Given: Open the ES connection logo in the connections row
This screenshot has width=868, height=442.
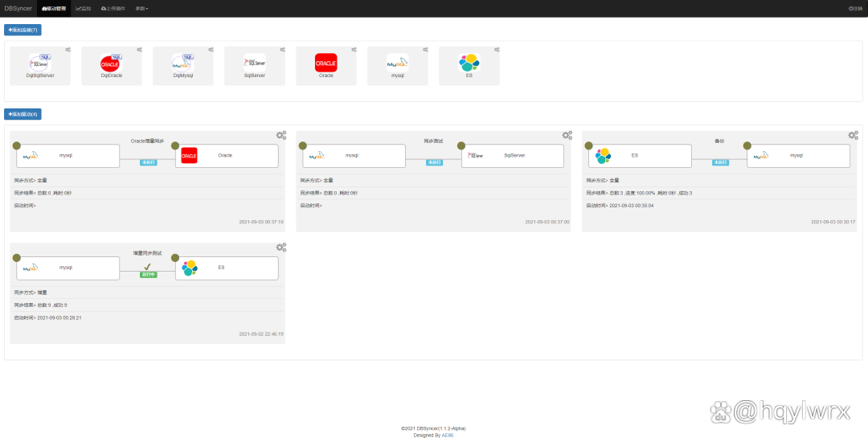Looking at the screenshot, I should coord(469,63).
